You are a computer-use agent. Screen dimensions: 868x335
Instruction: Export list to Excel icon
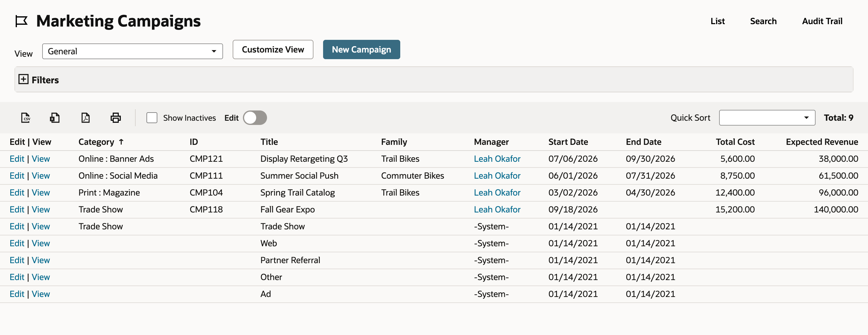point(55,118)
